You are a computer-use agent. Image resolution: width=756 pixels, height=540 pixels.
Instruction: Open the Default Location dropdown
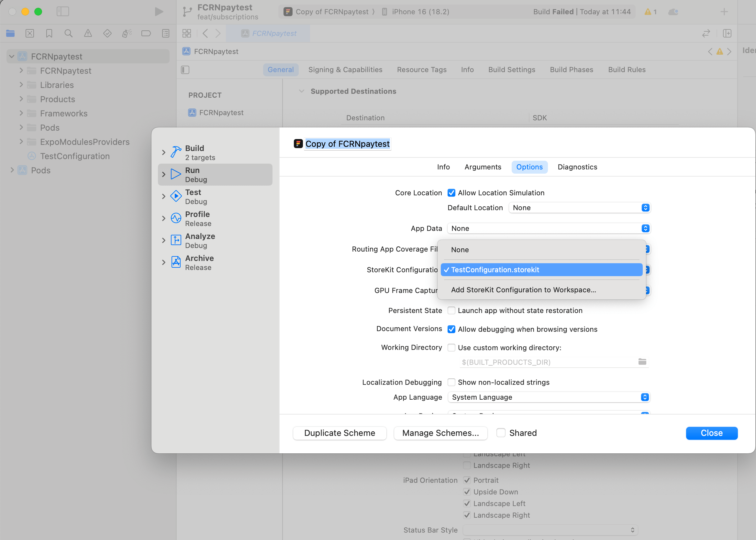pyautogui.click(x=579, y=208)
